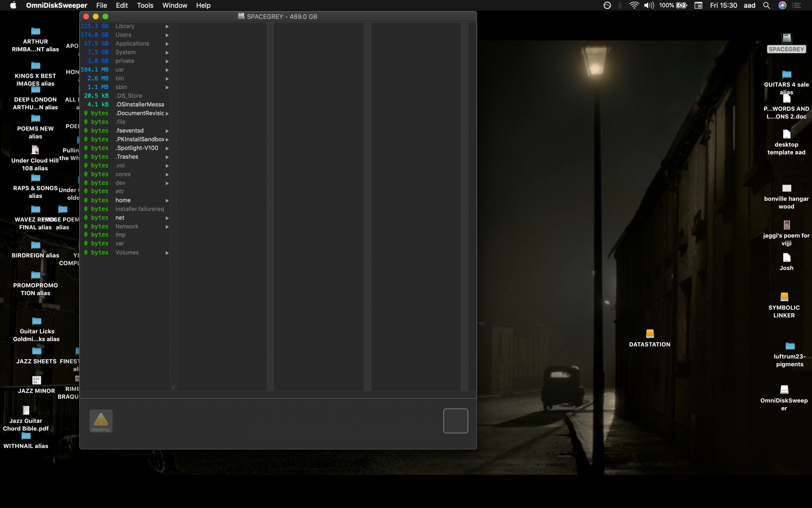Select the bonville hangar wood image

(x=786, y=188)
